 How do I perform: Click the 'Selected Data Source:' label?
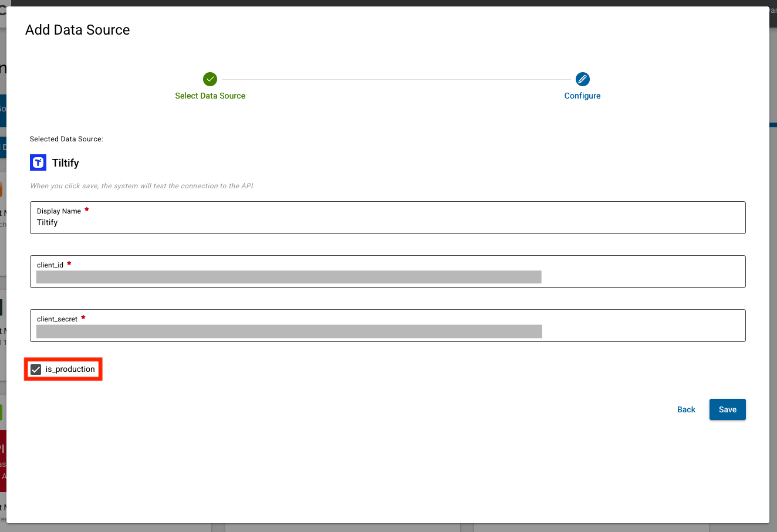66,139
